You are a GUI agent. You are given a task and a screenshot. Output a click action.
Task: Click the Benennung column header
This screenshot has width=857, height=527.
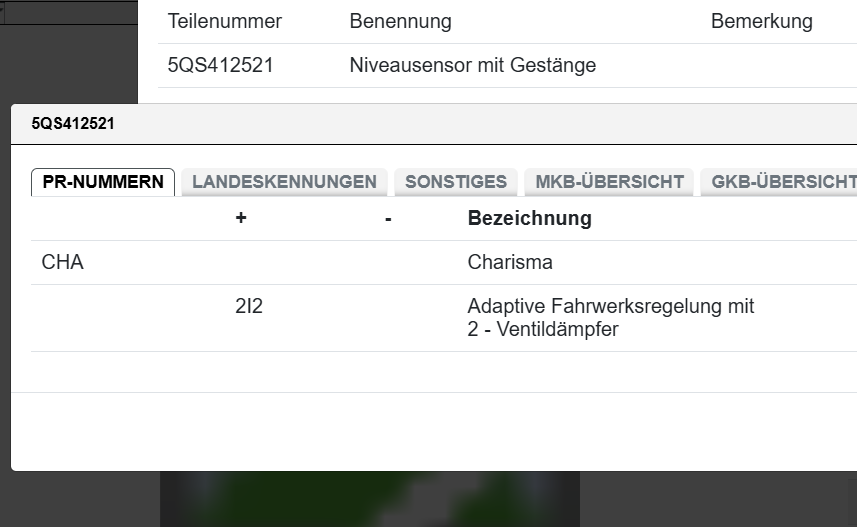[x=400, y=21]
